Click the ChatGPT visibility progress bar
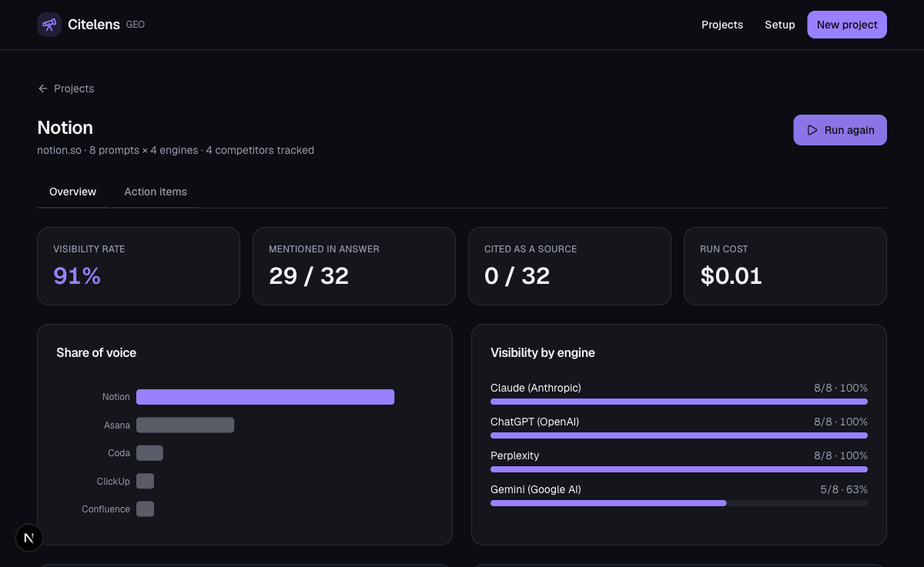This screenshot has height=567, width=924. pos(679,435)
